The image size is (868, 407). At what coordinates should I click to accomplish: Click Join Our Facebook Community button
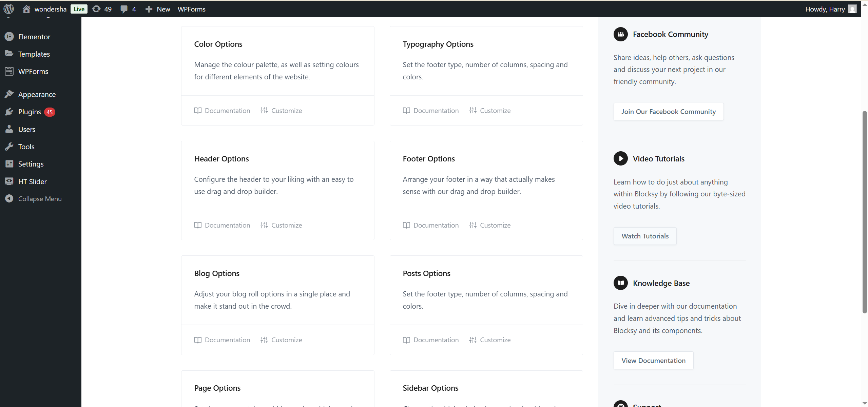(668, 112)
